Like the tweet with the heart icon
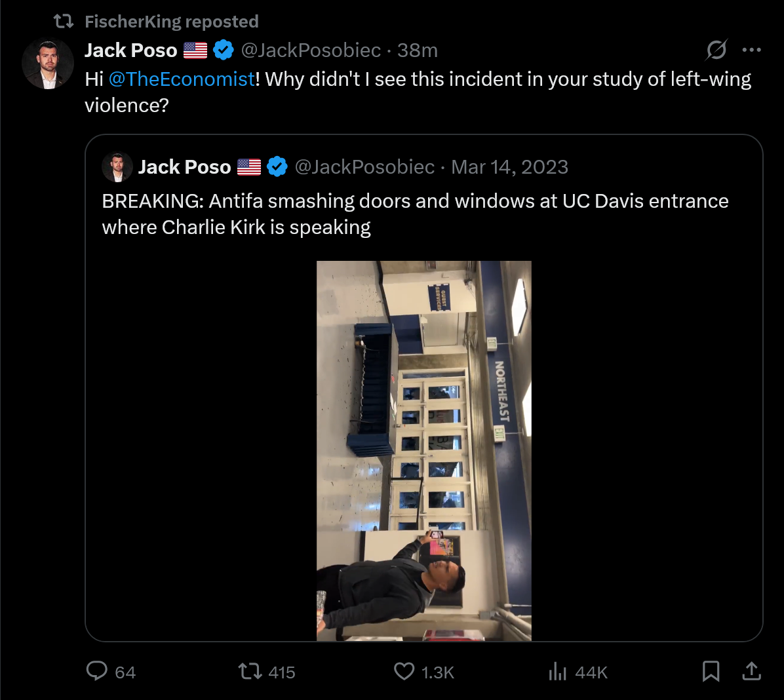Screen dimensions: 784x700 tap(404, 671)
